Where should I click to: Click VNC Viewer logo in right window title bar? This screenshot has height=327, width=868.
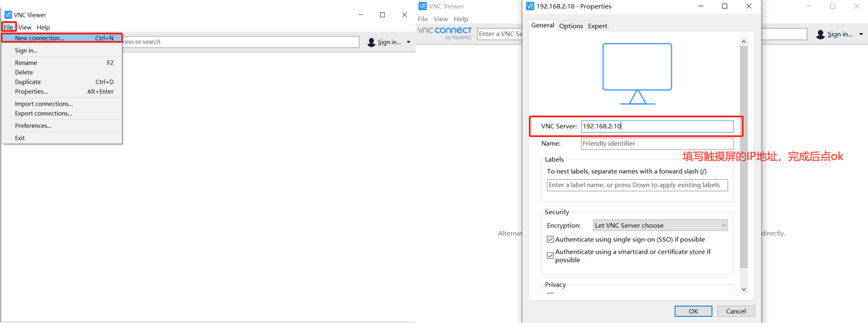point(423,6)
